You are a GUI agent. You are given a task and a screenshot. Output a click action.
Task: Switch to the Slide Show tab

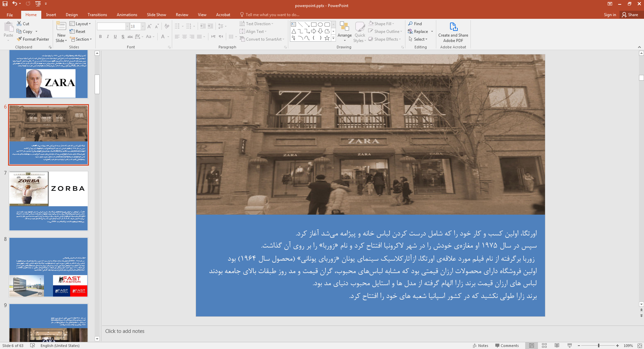pos(156,15)
